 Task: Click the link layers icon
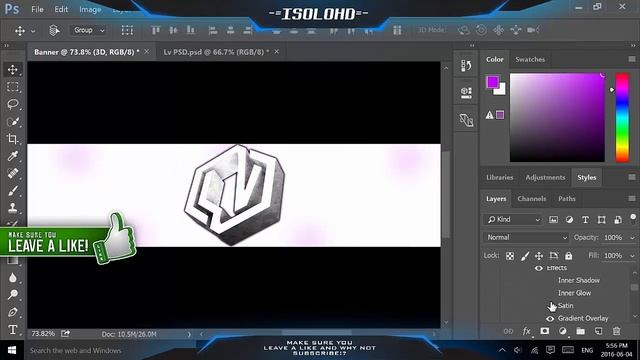(508, 331)
